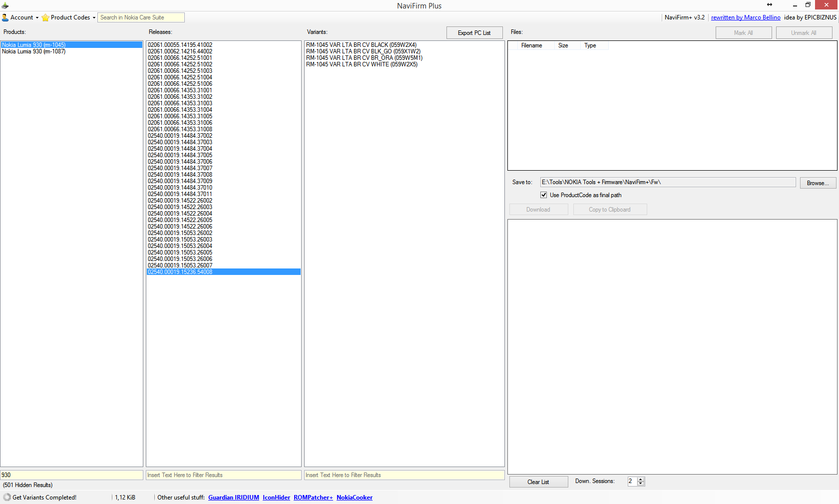Click Copy to Clipboard button
Viewport: 839px width, 504px height.
(610, 210)
